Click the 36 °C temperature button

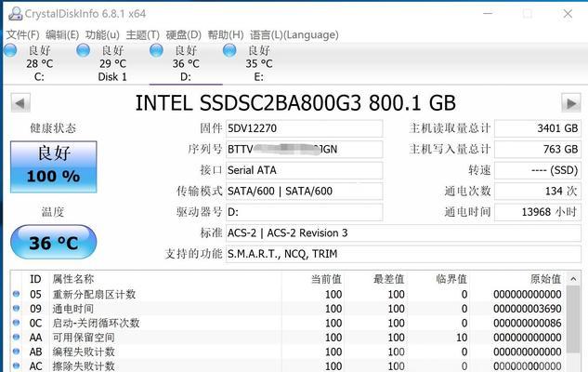point(54,242)
